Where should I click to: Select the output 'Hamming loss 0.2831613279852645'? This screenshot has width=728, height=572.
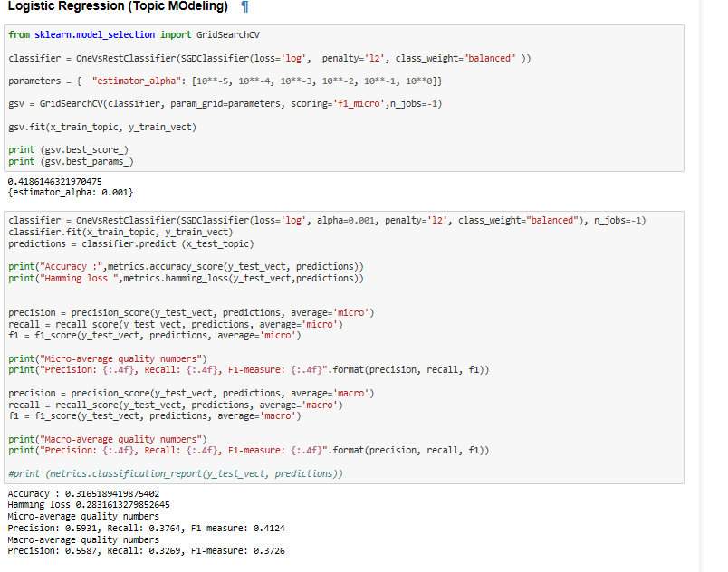click(x=89, y=505)
